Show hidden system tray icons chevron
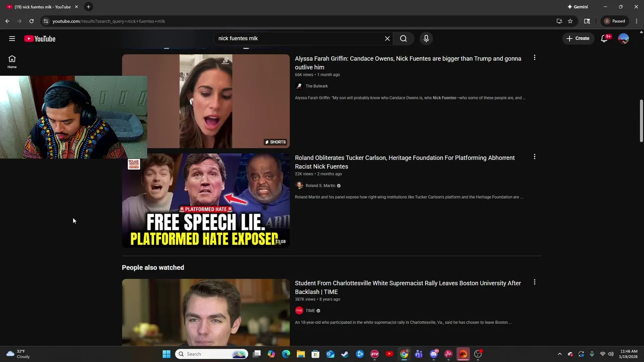644x362 pixels. (x=559, y=354)
